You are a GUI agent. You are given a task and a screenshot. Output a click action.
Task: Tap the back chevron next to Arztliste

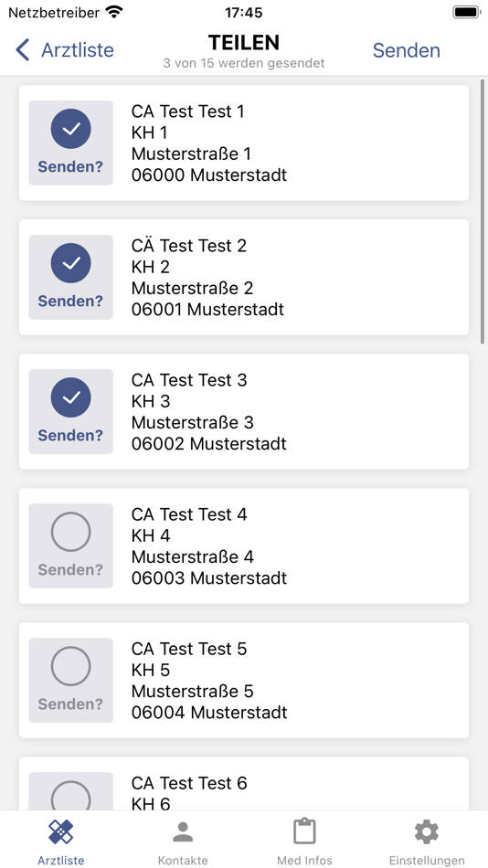tap(22, 50)
